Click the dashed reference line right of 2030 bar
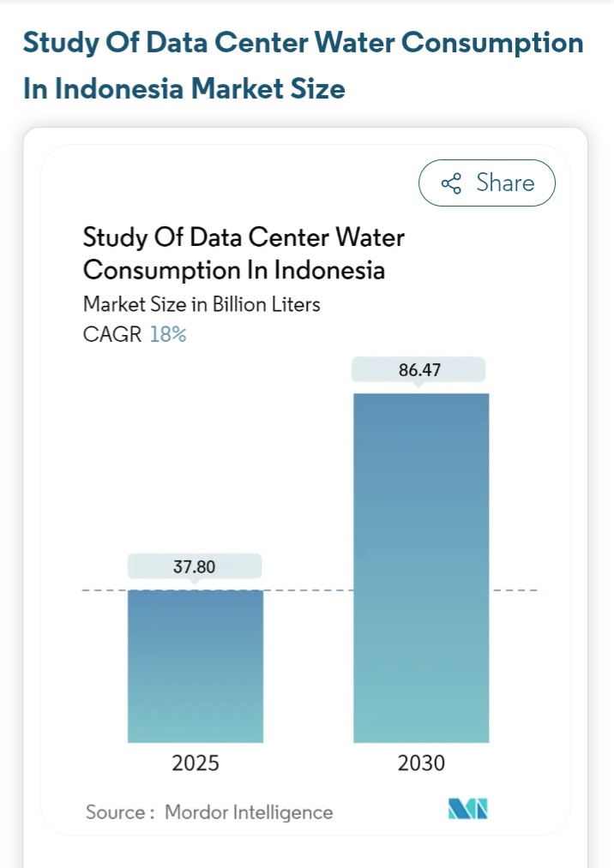Image resolution: width=614 pixels, height=868 pixels. pos(514,590)
